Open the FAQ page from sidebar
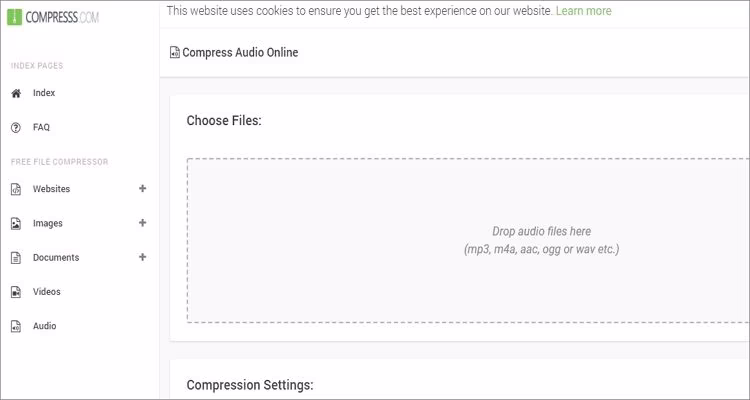Image resolution: width=750 pixels, height=400 pixels. coord(41,128)
